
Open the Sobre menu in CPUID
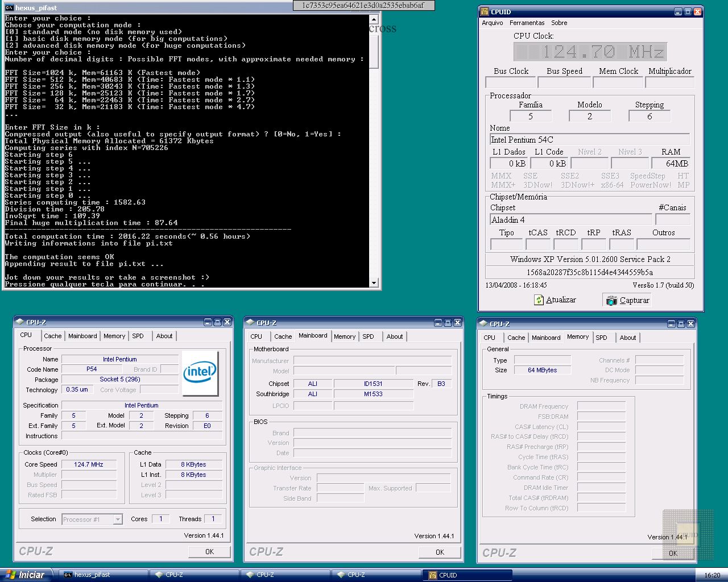[x=559, y=23]
